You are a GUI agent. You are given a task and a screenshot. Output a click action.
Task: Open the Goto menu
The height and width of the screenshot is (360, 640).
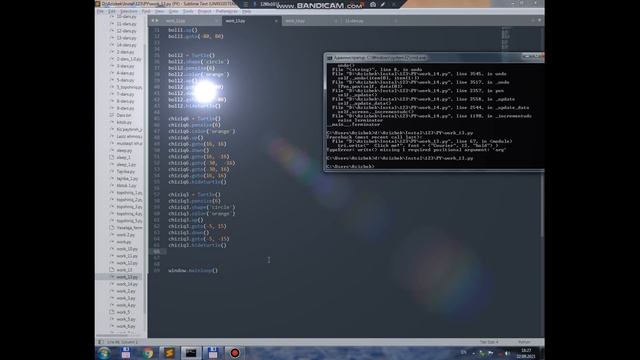click(173, 11)
